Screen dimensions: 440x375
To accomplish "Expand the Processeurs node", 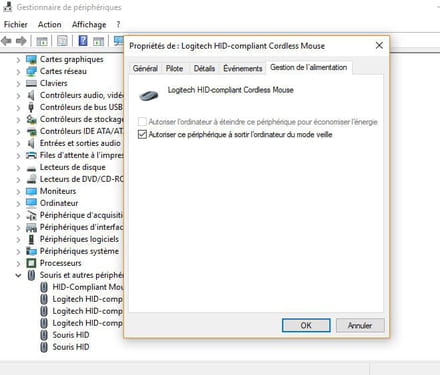I will [18, 264].
